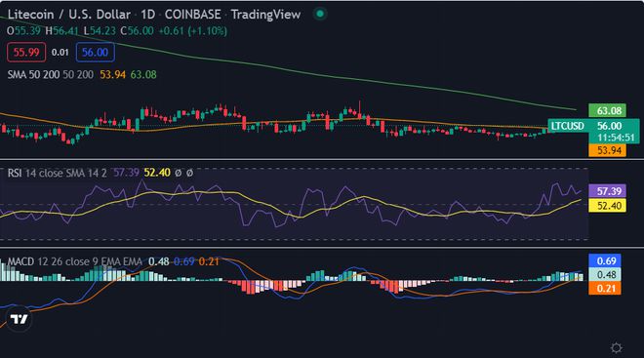This screenshot has height=358, width=644.
Task: Click the LTCUSD 56.00 price scale label
Action: [593, 126]
